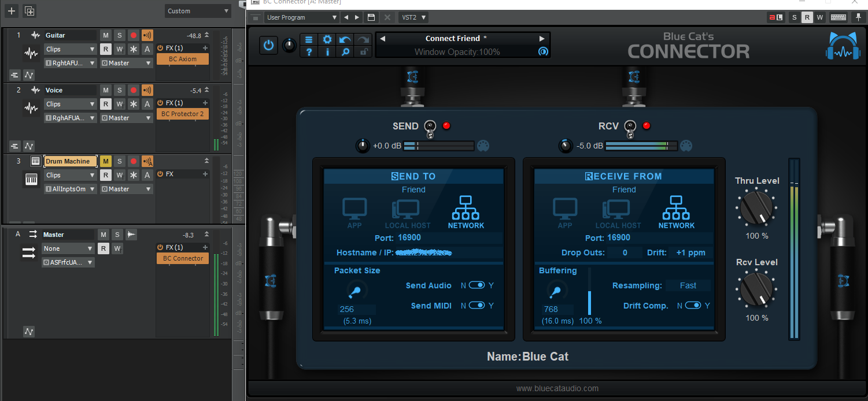Open the BC Connector plugin on Master
868x401 pixels.
coord(183,258)
